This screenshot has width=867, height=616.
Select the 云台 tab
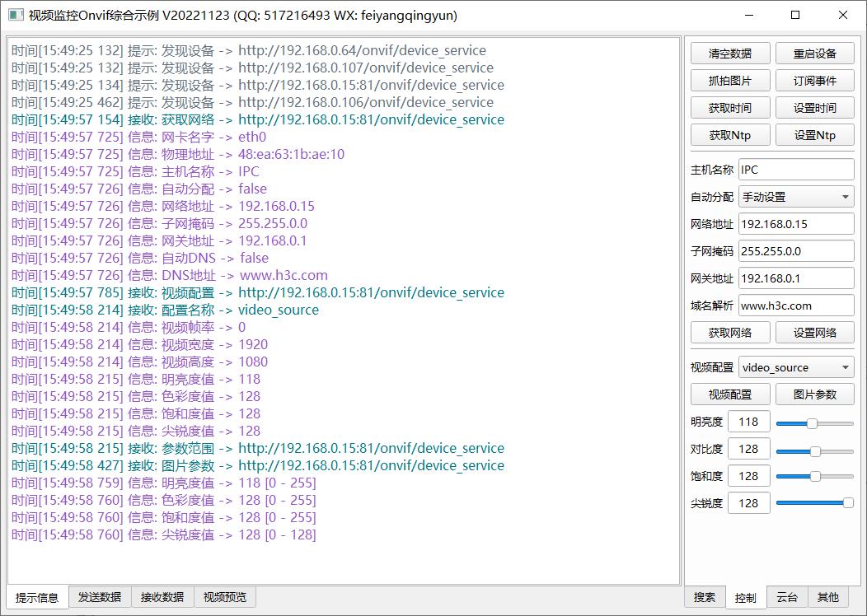point(787,597)
